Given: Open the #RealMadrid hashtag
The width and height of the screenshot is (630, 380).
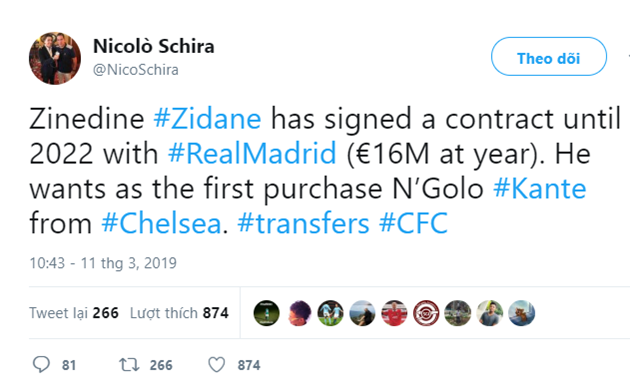Looking at the screenshot, I should pyautogui.click(x=252, y=153).
